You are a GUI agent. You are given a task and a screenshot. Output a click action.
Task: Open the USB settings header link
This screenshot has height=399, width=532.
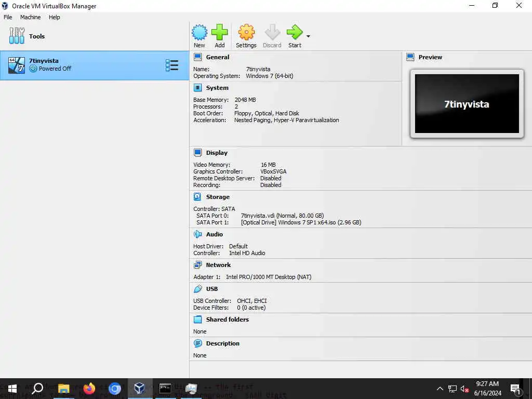(212, 289)
